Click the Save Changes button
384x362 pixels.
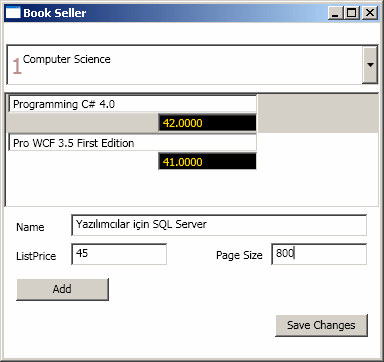click(x=321, y=325)
